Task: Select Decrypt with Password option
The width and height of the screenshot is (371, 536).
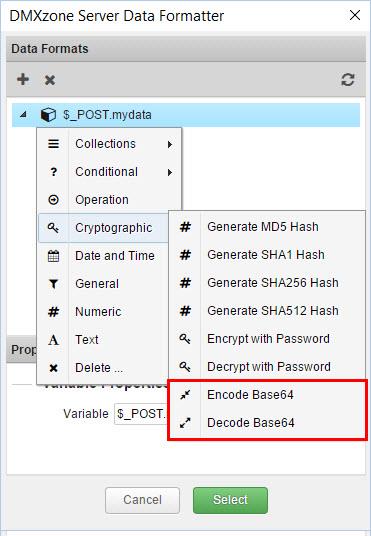Action: coord(267,367)
